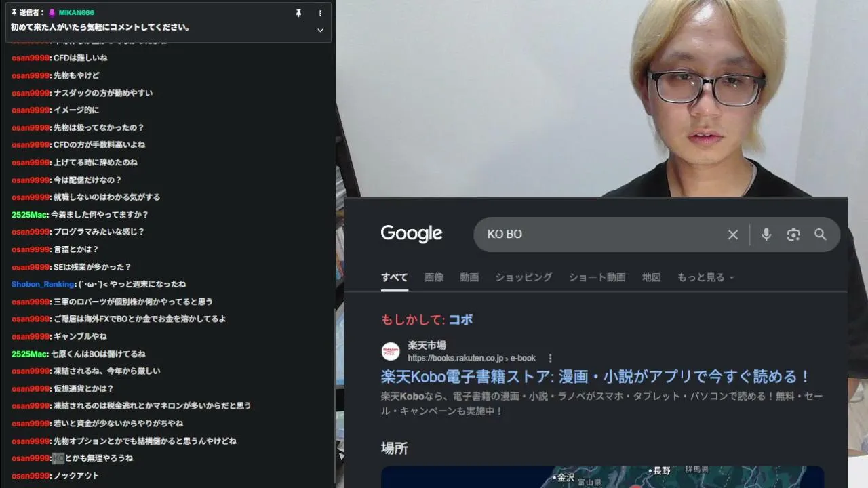This screenshot has width=868, height=488.
Task: Click the chat message "先物オプションとかでも結構儲かると思うんやけどね"
Action: pyautogui.click(x=145, y=441)
